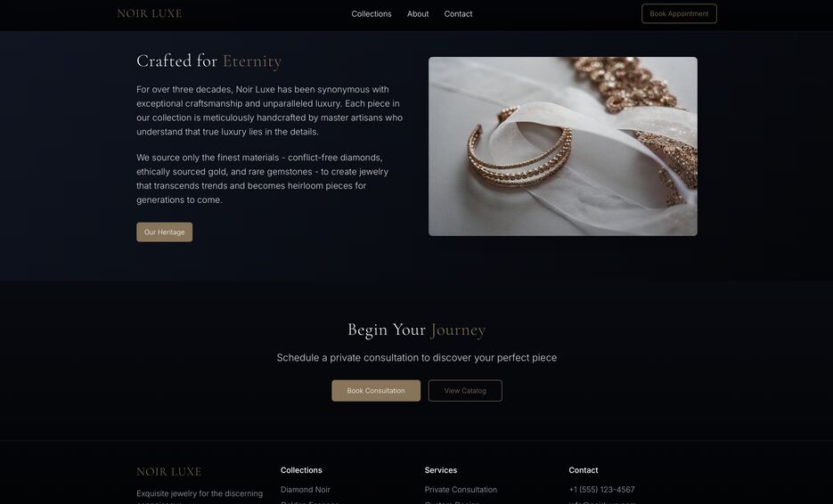Open the Diamond Noir footer link

(305, 490)
